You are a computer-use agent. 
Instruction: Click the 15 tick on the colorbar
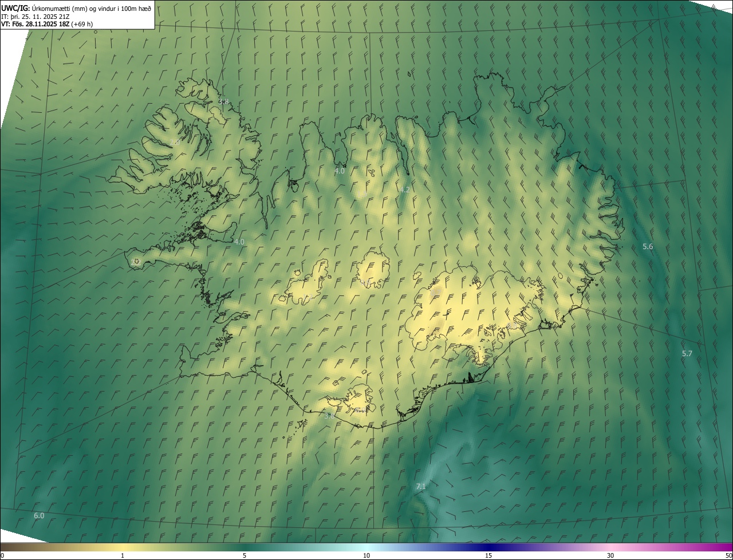[x=488, y=555]
